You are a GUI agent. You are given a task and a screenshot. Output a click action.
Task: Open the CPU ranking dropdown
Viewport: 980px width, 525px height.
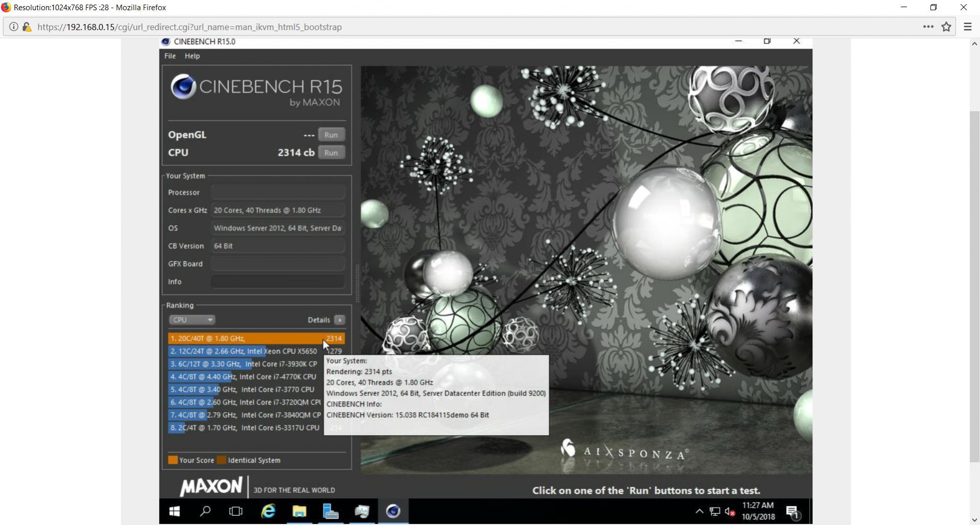[192, 320]
